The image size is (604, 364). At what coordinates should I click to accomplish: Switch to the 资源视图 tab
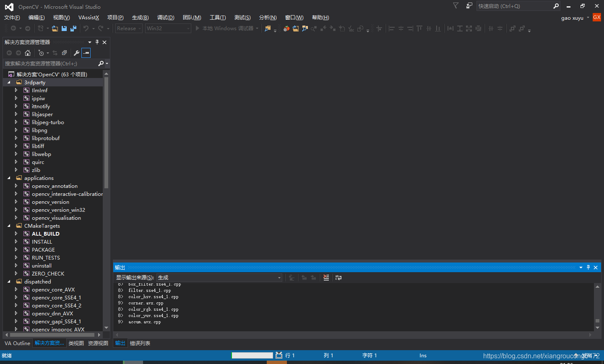click(98, 343)
